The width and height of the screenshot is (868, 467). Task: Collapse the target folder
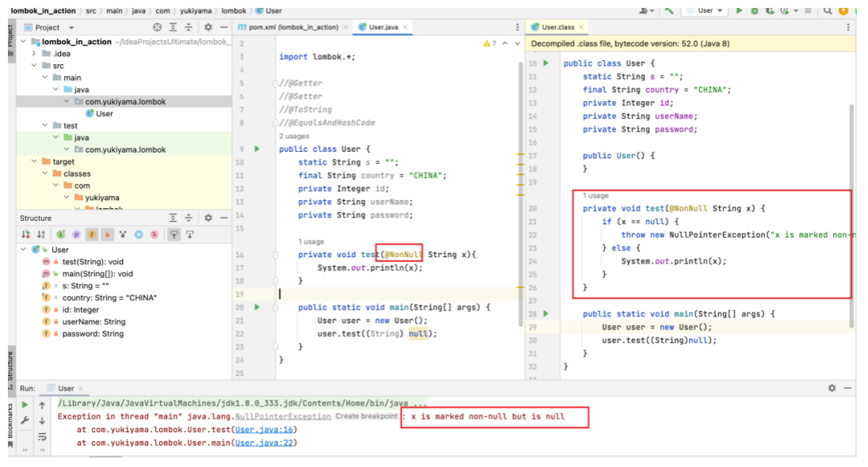[34, 161]
